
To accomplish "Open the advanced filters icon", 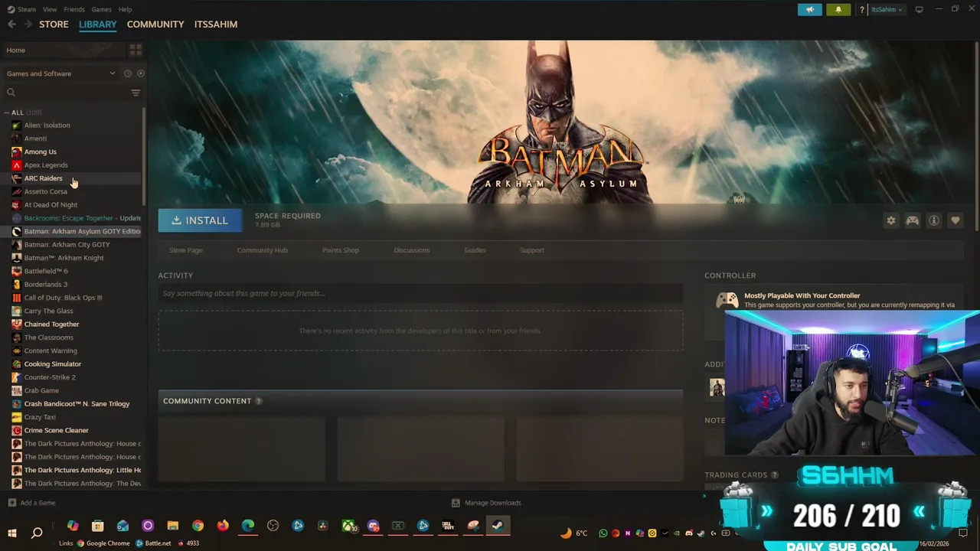I will (x=136, y=93).
